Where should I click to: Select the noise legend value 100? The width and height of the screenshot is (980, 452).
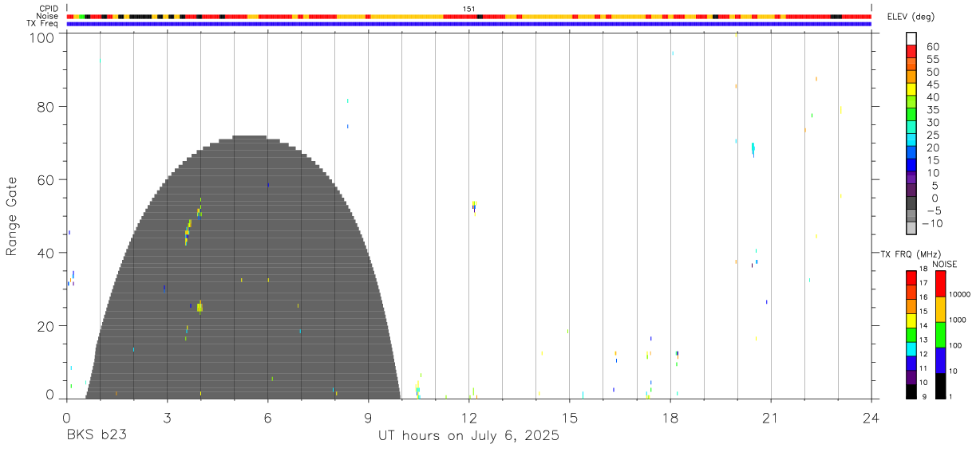click(x=954, y=345)
